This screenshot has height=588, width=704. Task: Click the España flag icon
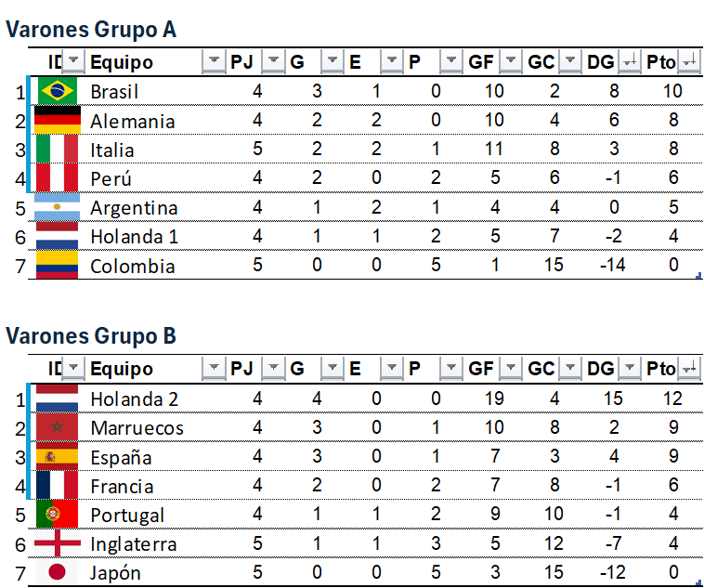[x=58, y=457]
